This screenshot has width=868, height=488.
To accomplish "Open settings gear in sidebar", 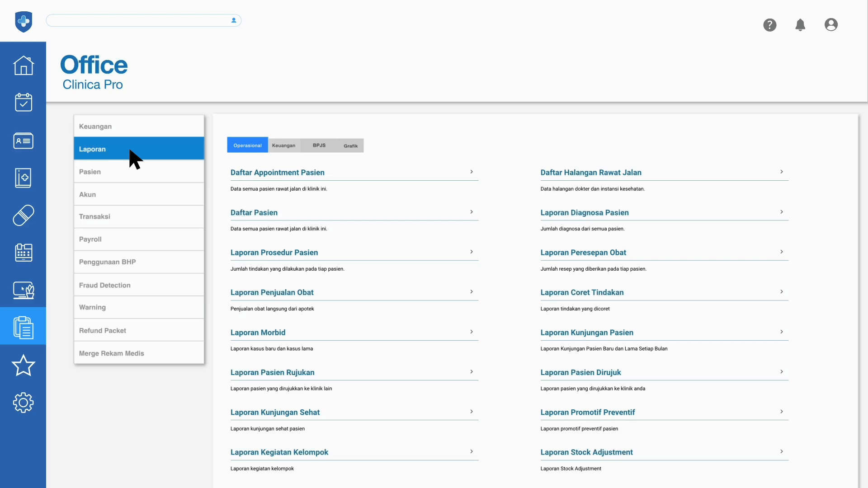I will 23,402.
